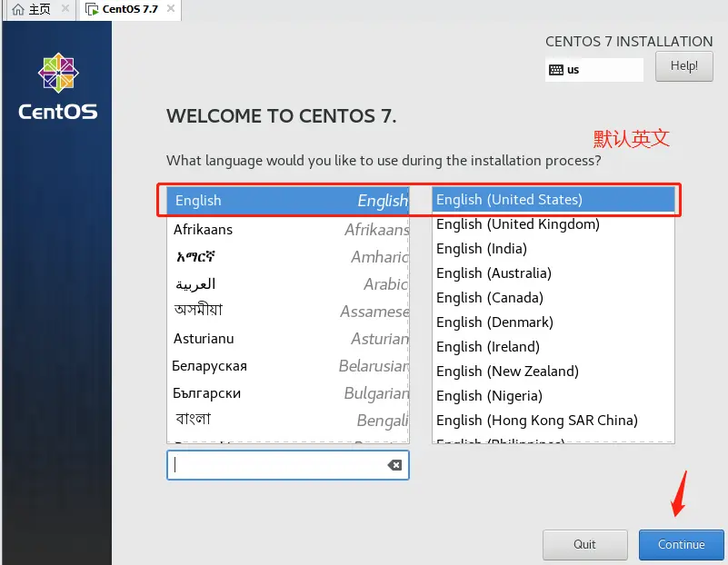
Task: Select Assamese in the language list
Action: (x=288, y=311)
